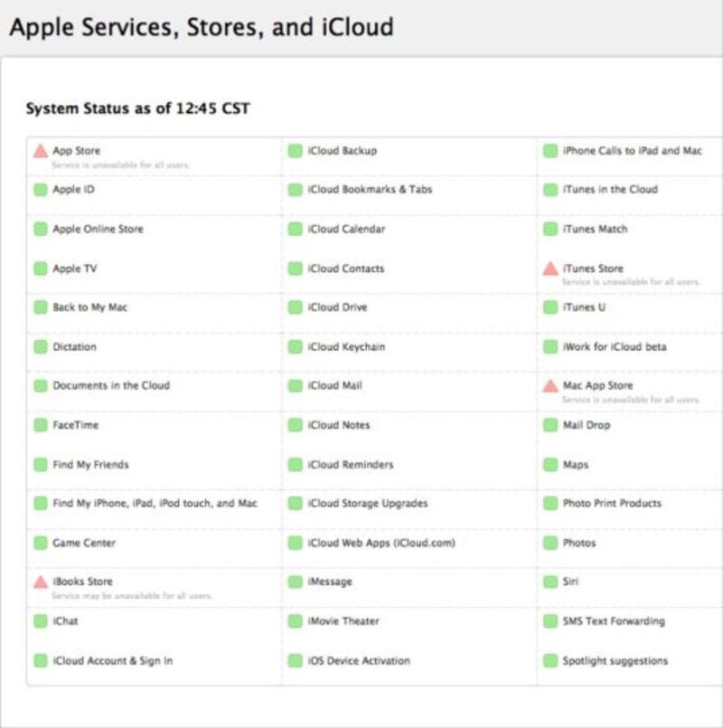Click the unavailable notice under iTunes Store

pyautogui.click(x=631, y=282)
